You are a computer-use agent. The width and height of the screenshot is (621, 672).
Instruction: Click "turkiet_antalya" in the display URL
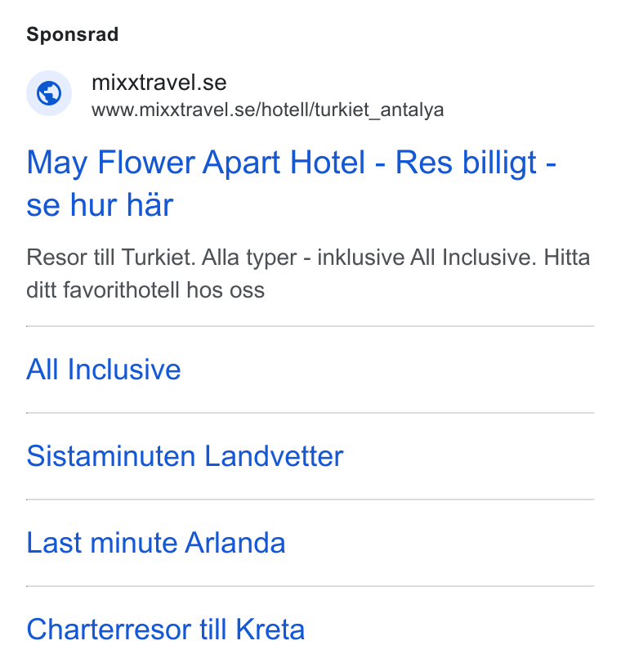click(379, 110)
